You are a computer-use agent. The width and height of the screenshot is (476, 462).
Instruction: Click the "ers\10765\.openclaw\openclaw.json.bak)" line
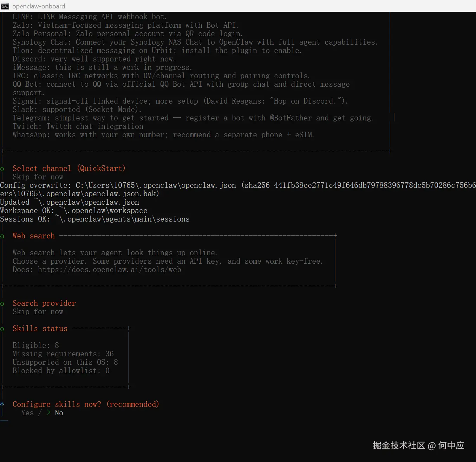pos(79,194)
